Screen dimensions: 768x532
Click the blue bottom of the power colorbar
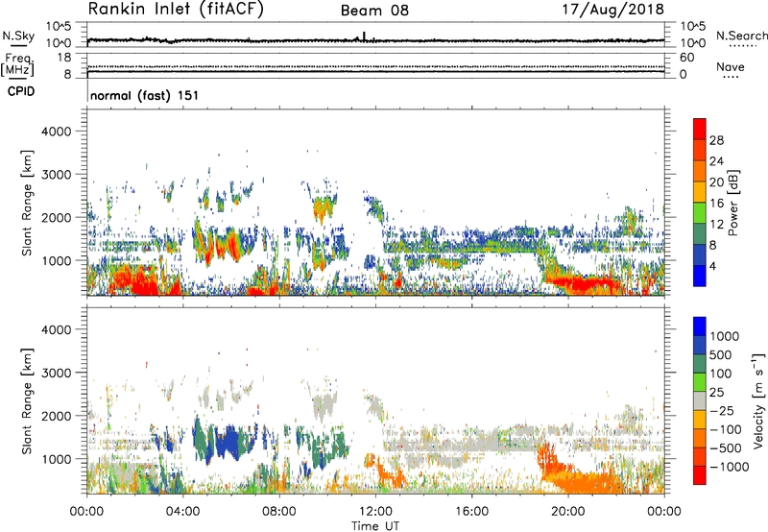click(x=700, y=276)
